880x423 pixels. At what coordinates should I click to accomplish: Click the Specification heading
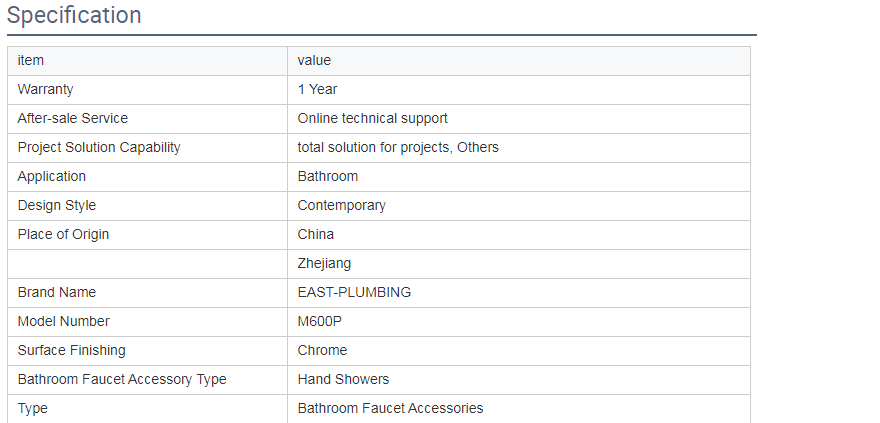(x=74, y=16)
